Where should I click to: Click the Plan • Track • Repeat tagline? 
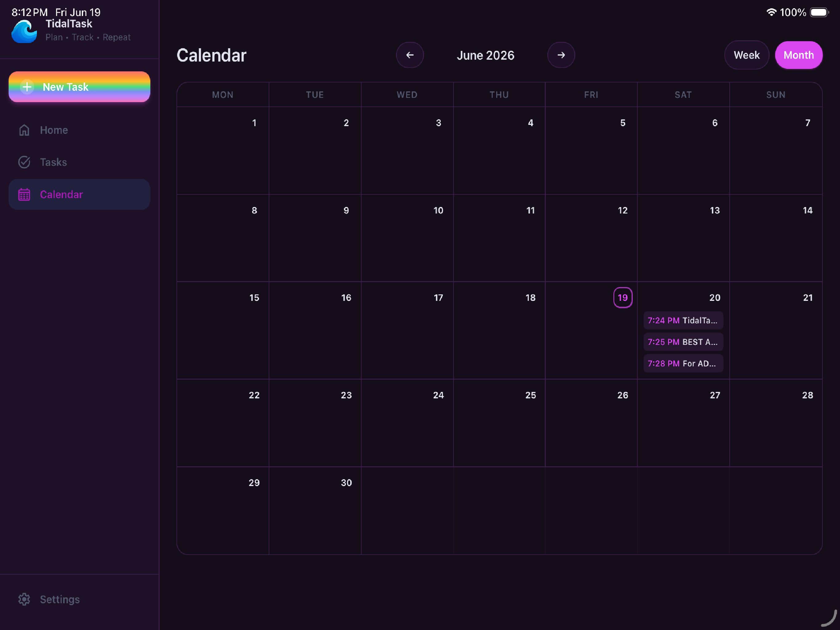click(88, 37)
